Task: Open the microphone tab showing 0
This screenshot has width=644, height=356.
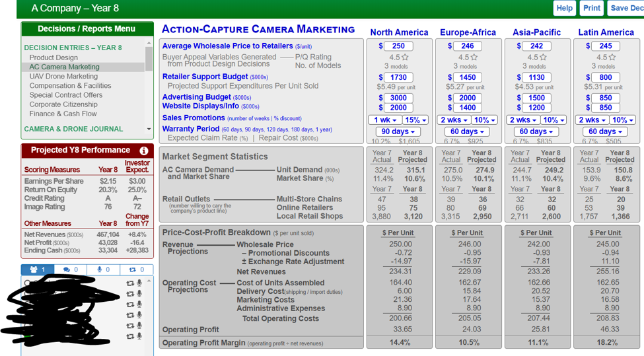Action: [x=103, y=269]
